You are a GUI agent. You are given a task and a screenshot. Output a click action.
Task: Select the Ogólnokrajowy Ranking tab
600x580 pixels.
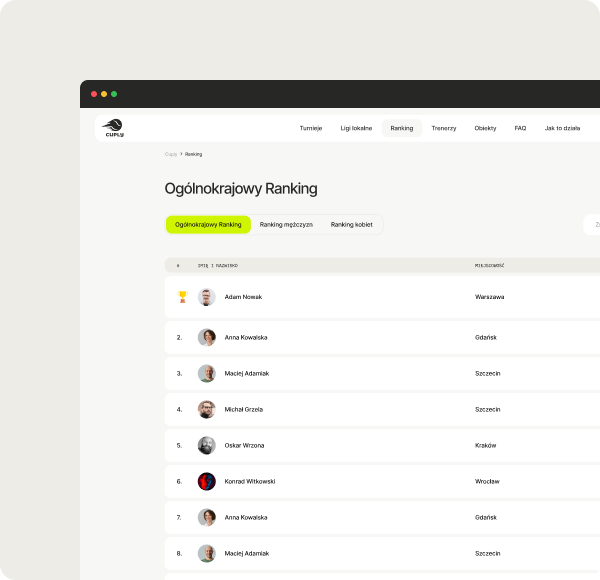208,225
